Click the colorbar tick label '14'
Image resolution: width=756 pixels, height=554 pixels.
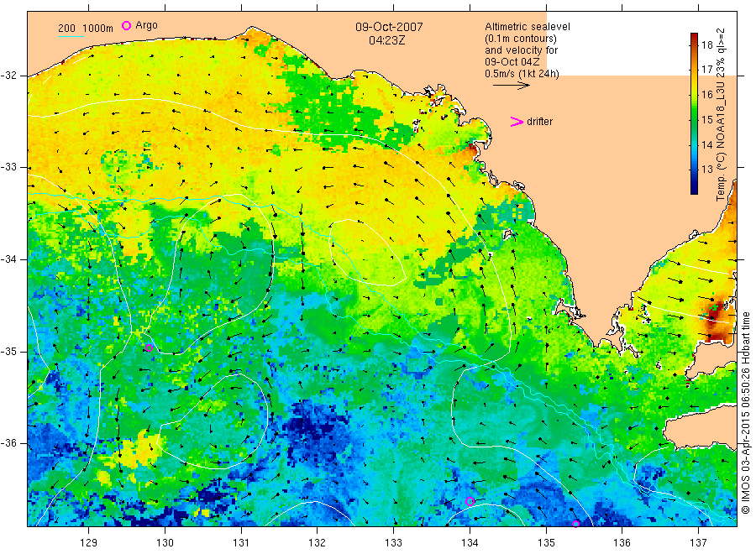click(706, 144)
